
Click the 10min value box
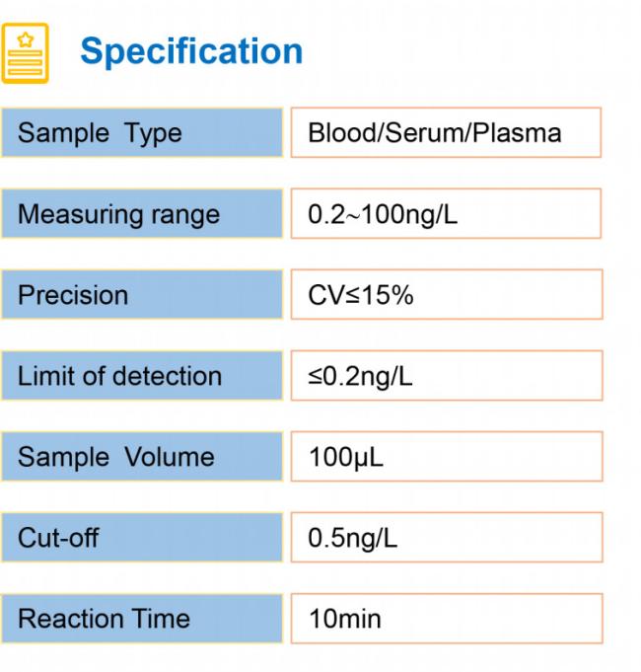446,620
